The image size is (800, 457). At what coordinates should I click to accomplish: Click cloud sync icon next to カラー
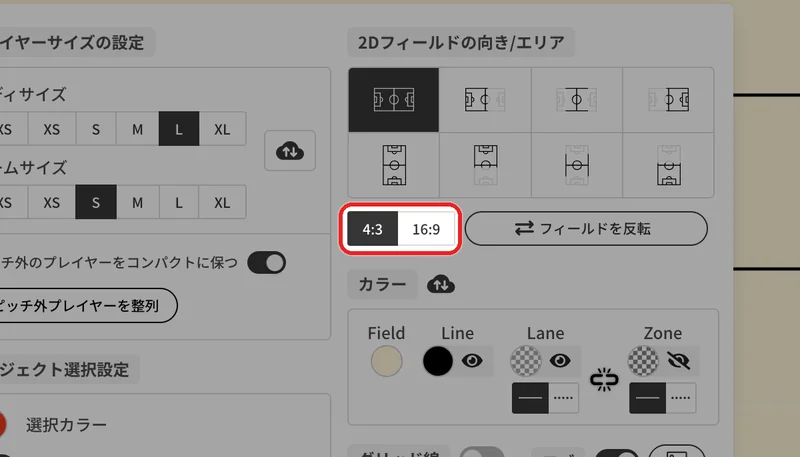point(441,285)
